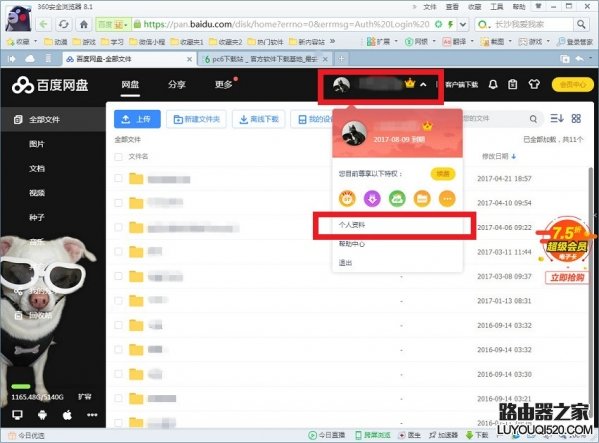This screenshot has width=599, height=443.
Task: Select 个人资料 in the user popup menu
Action: click(352, 225)
